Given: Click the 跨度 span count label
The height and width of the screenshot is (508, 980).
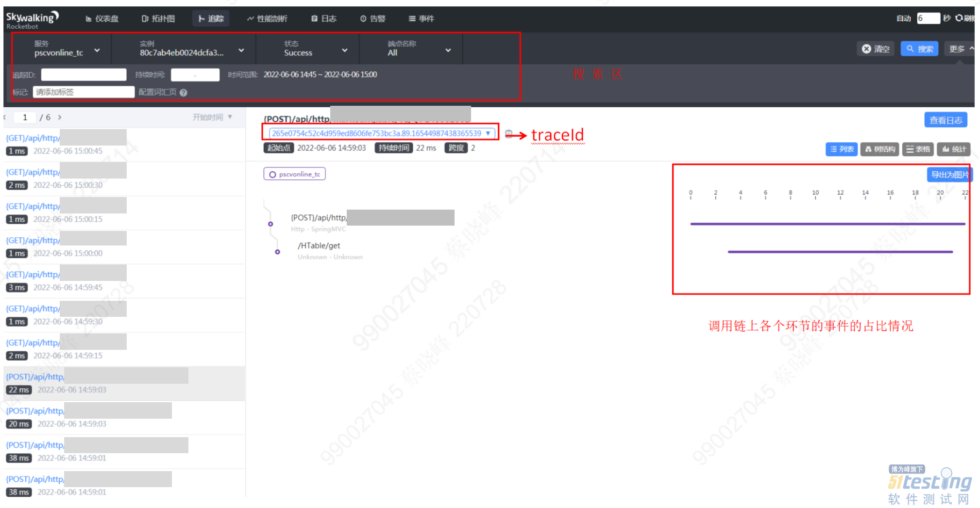Looking at the screenshot, I should [x=456, y=148].
